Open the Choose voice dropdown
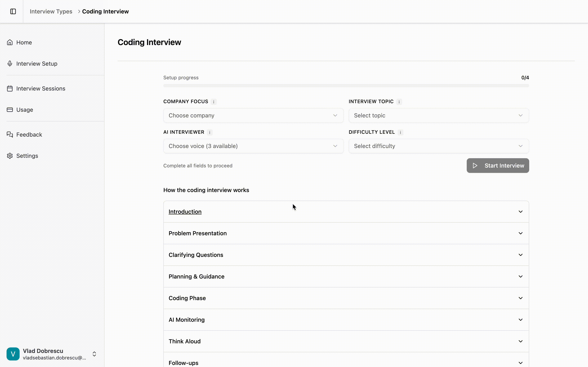588x367 pixels. (253, 146)
